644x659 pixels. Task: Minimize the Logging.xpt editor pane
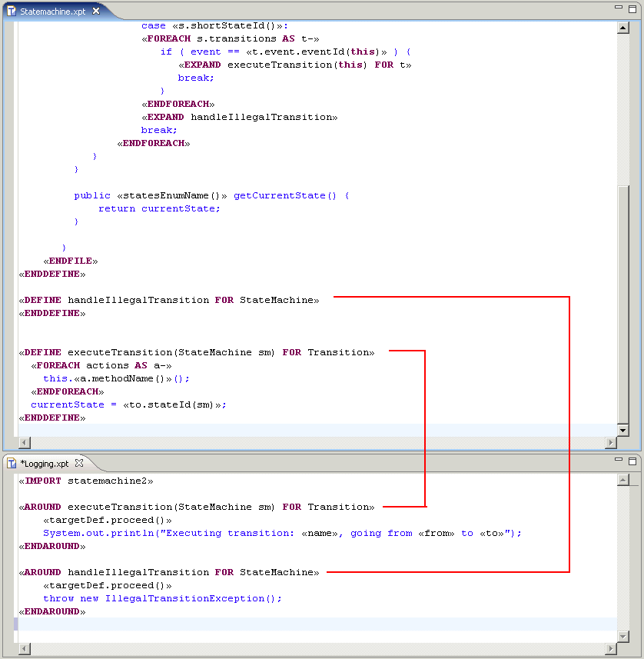click(619, 460)
